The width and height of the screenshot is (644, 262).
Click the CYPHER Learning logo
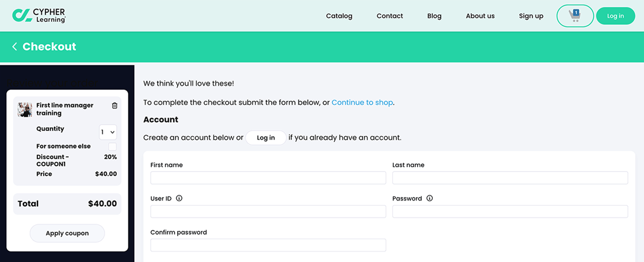[x=39, y=16]
